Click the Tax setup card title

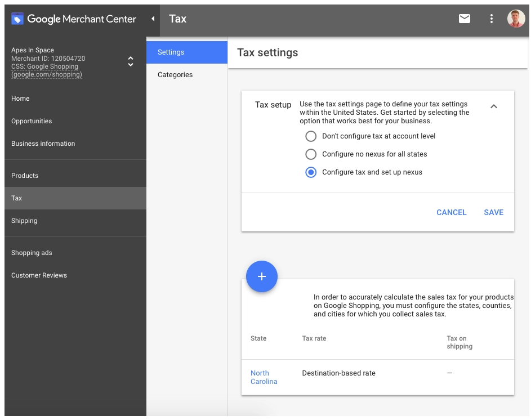click(x=273, y=105)
